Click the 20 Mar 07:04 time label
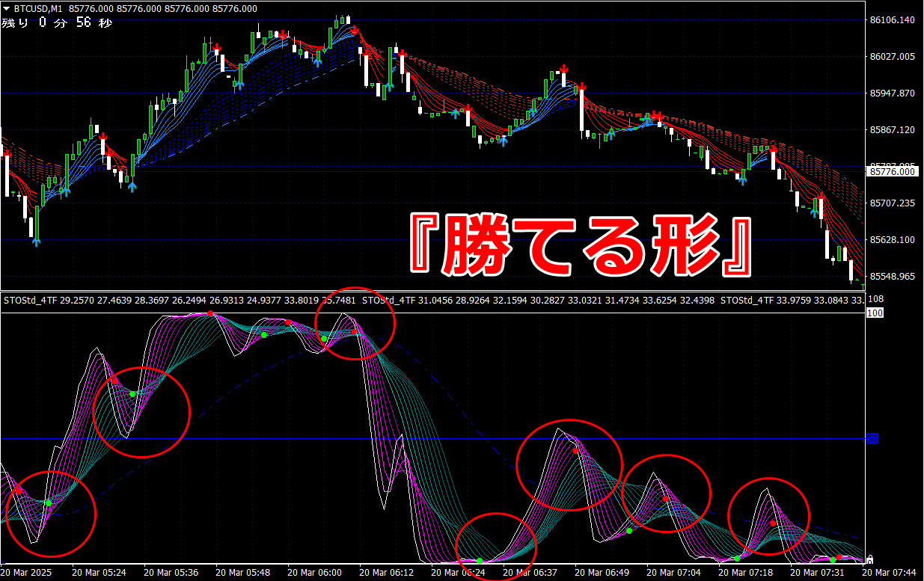Screen dimensions: 924x581 [x=675, y=572]
